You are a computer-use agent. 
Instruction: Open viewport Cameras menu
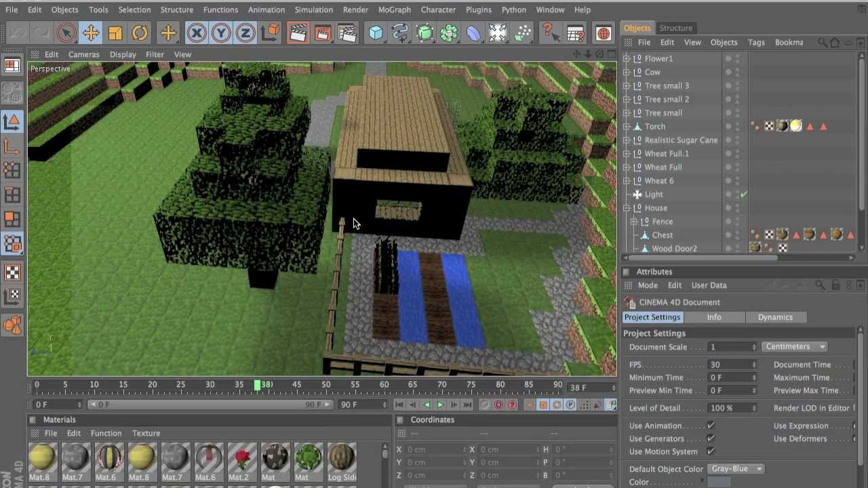point(83,54)
